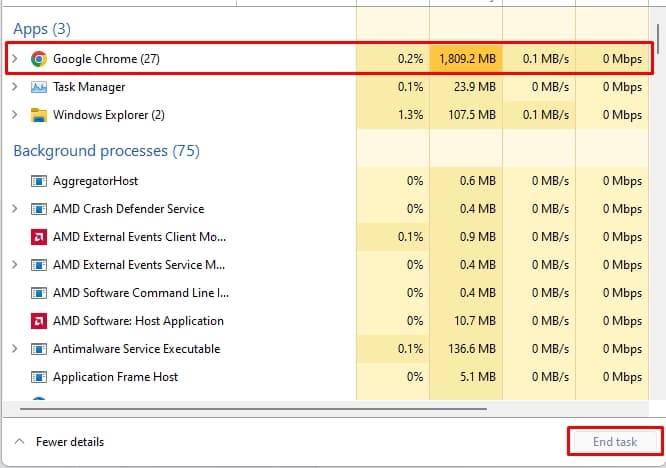The height and width of the screenshot is (468, 666).
Task: Click Windows Explorer's 1.3% CPU value
Action: (410, 115)
